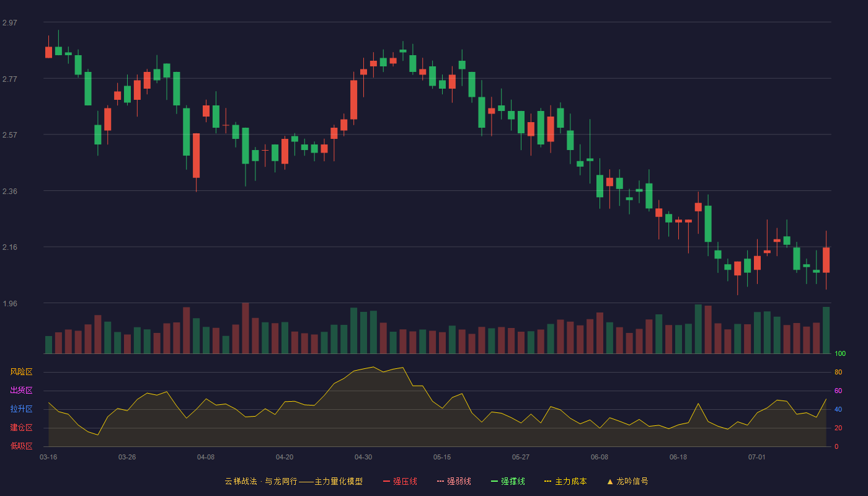Hide the 强压线 series via legend text
The image size is (868, 496).
pos(405,481)
